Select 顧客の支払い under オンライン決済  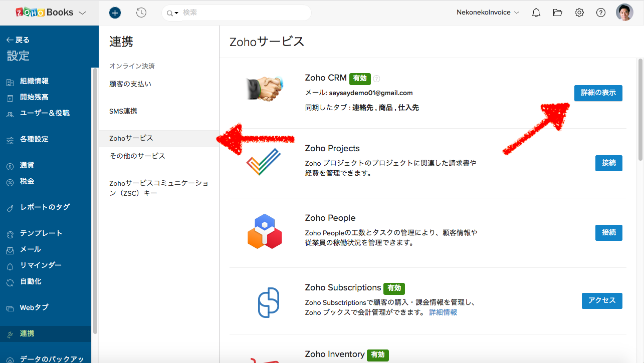[130, 84]
